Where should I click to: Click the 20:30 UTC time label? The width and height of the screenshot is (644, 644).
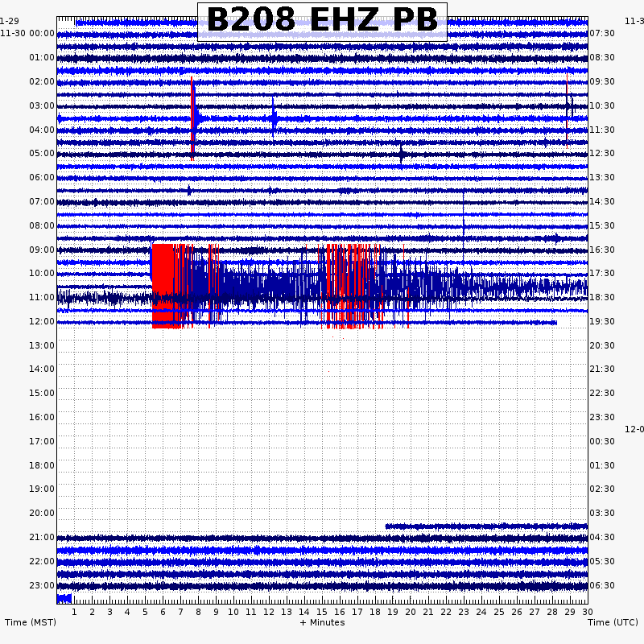[602, 345]
